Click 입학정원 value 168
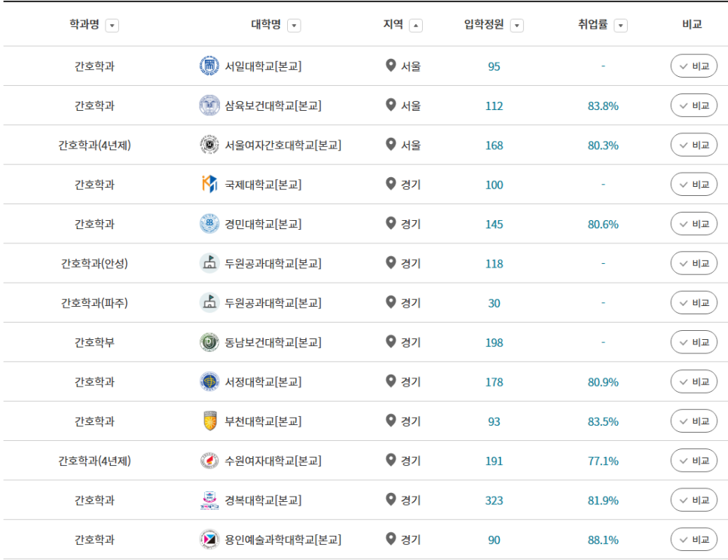This screenshot has width=728, height=560. (x=494, y=145)
